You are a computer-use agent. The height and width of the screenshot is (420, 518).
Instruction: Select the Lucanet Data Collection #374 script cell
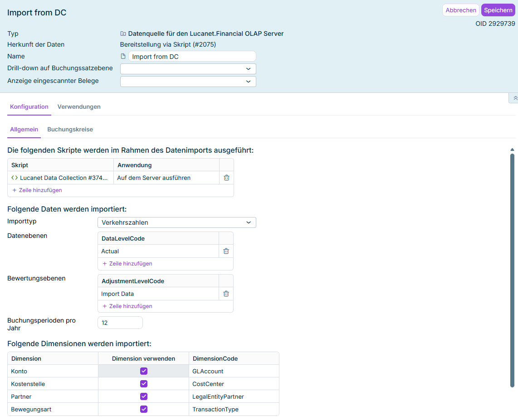(x=60, y=178)
